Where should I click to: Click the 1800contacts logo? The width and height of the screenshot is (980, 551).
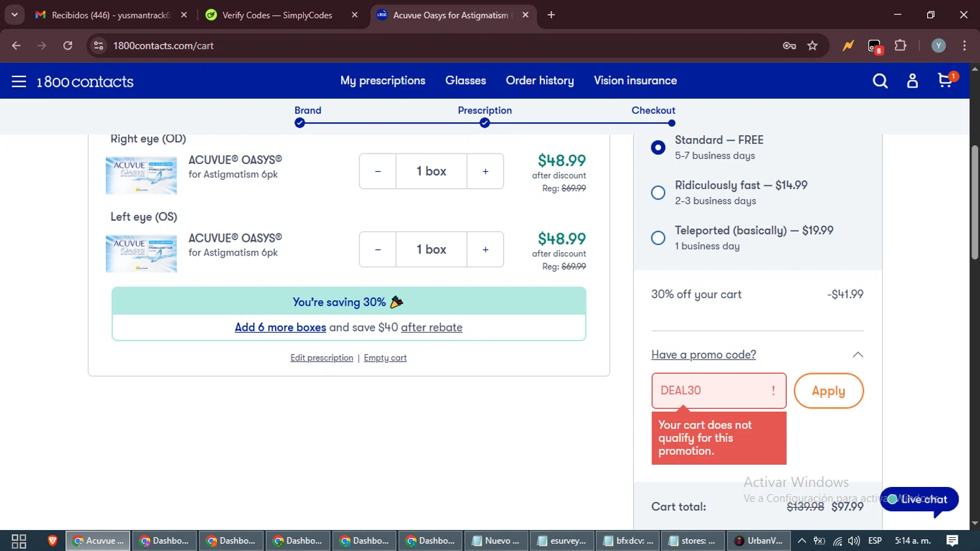(x=85, y=82)
